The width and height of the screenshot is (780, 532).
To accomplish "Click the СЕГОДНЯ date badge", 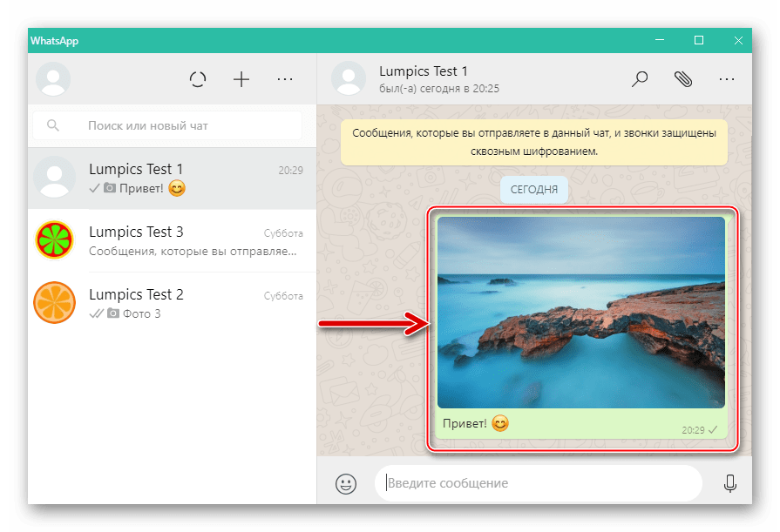I will point(534,189).
